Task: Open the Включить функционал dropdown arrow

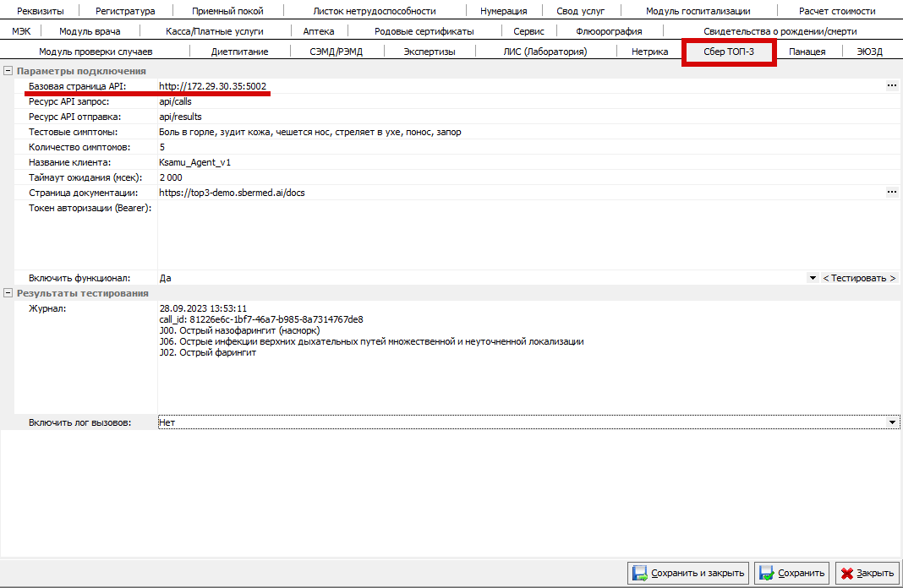Action: click(x=813, y=278)
